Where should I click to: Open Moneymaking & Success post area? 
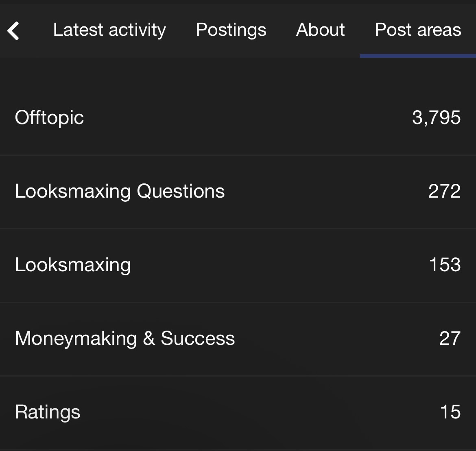pyautogui.click(x=125, y=338)
